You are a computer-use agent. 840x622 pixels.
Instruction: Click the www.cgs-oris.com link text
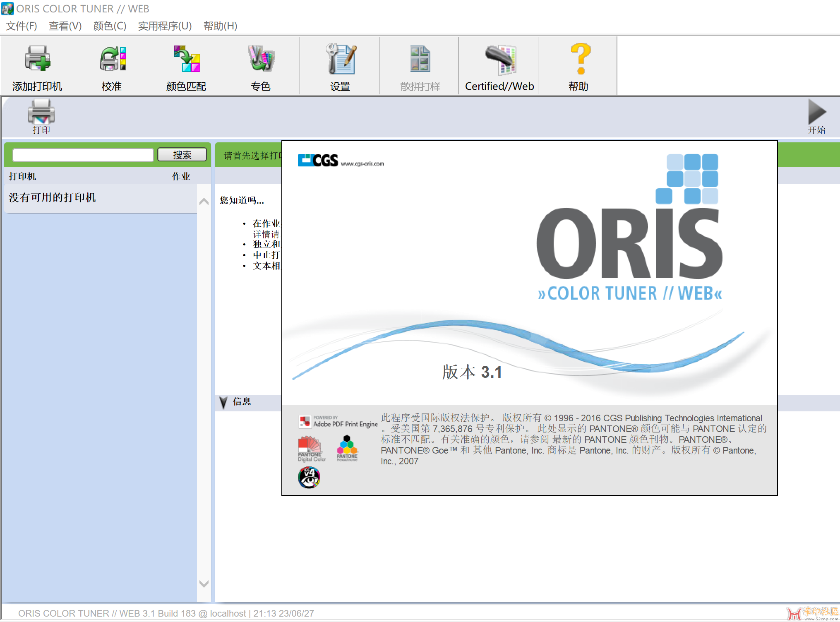pyautogui.click(x=362, y=164)
